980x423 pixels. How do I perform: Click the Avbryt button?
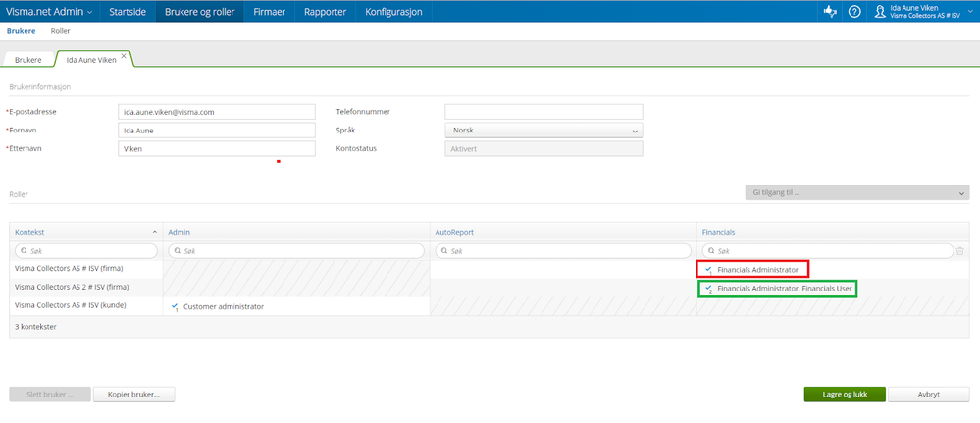(x=929, y=395)
